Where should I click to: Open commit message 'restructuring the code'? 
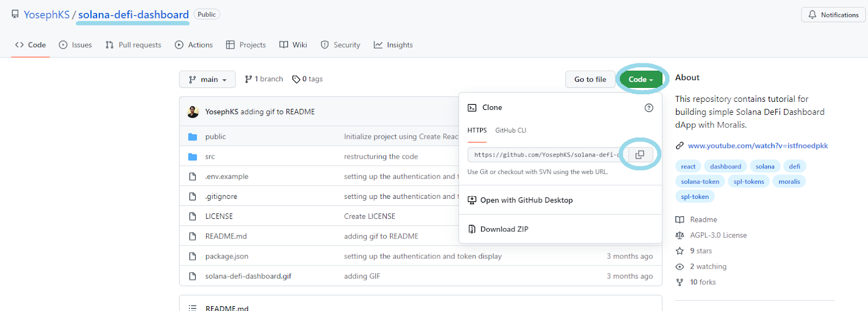coord(381,157)
